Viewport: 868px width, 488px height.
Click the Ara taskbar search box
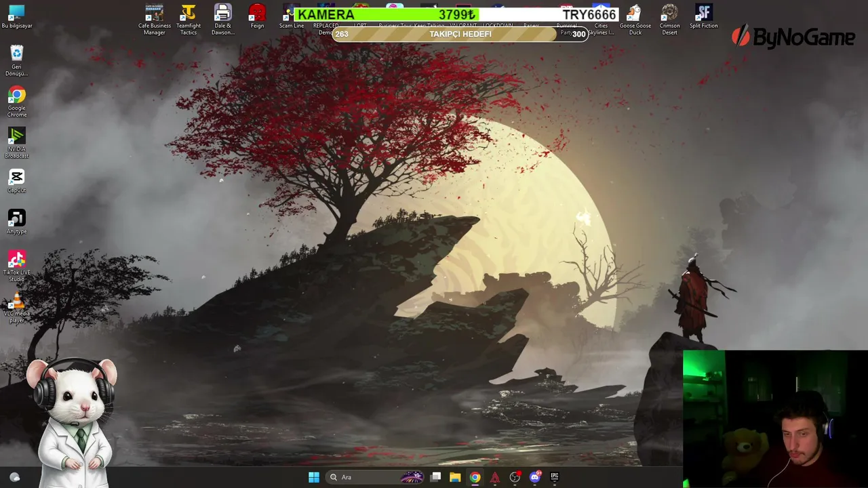point(375,477)
